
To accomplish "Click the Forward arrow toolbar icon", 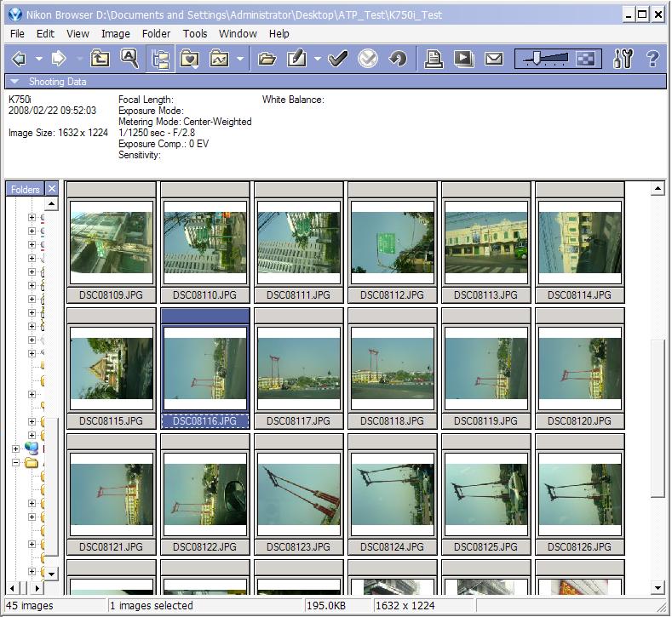I will 59,59.
